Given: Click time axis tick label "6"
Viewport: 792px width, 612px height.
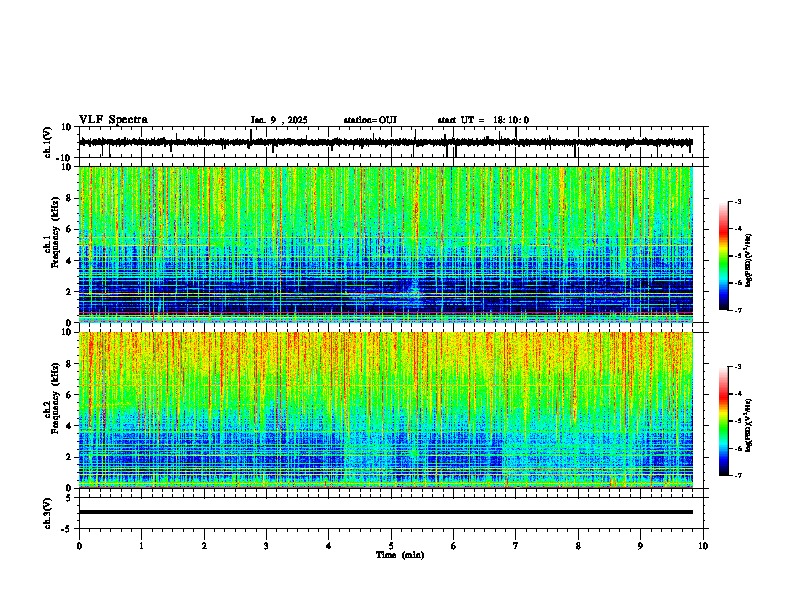Looking at the screenshot, I should (454, 546).
